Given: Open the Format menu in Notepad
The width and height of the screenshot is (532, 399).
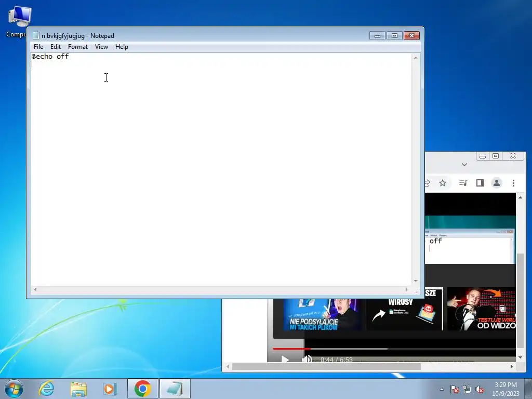Looking at the screenshot, I should [x=78, y=47].
